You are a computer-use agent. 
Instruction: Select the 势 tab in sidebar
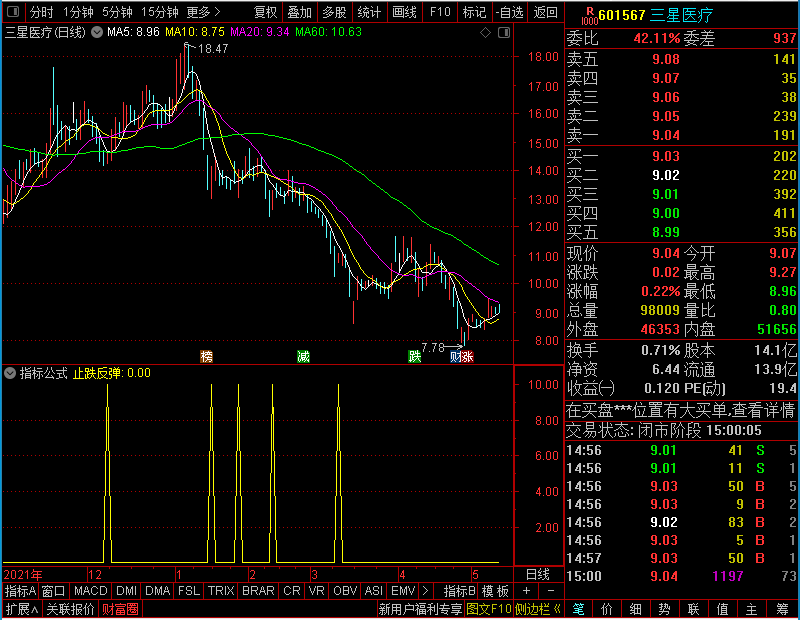(664, 609)
